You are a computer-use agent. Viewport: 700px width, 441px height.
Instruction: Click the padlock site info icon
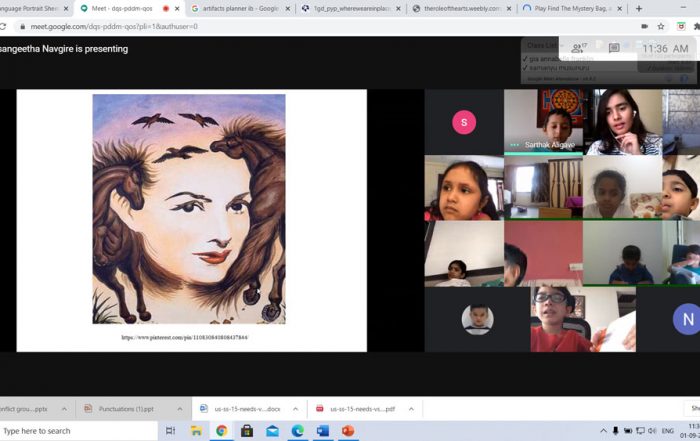[22, 27]
